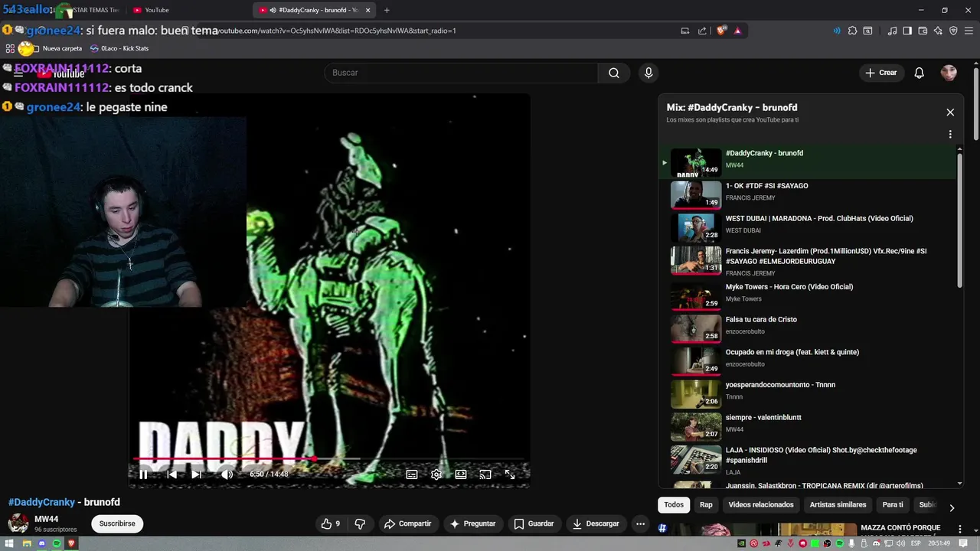Save the video with Guardar

pos(534,523)
